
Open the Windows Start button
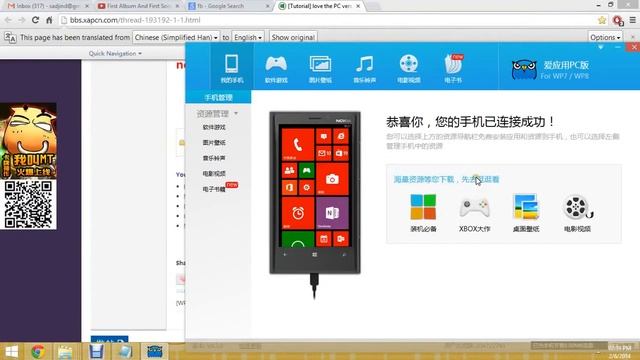point(12,351)
